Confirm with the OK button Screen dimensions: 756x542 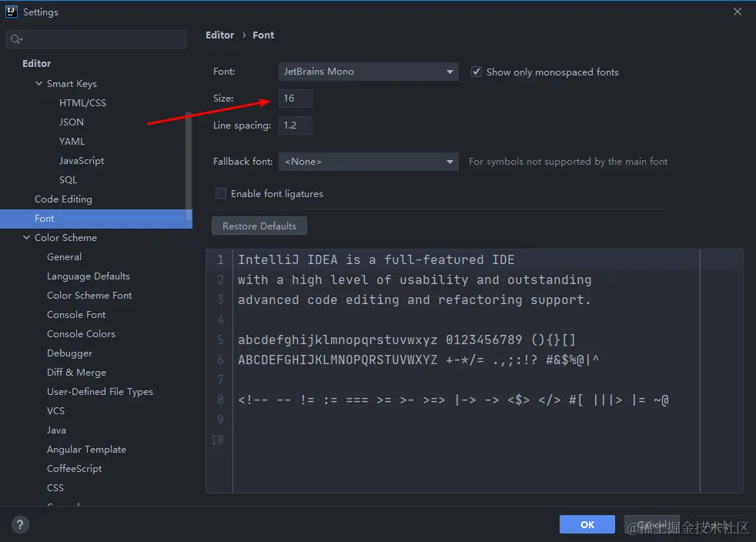(x=587, y=524)
